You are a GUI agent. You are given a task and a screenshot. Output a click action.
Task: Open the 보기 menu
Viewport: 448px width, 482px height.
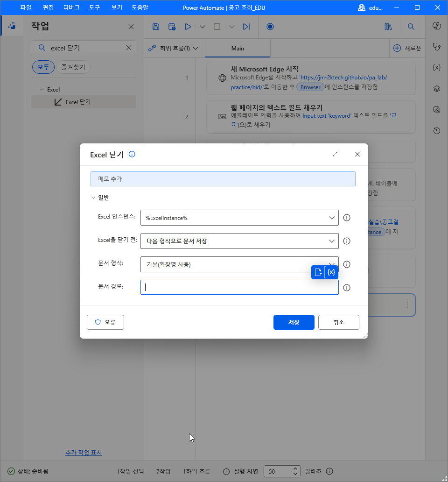pos(117,7)
